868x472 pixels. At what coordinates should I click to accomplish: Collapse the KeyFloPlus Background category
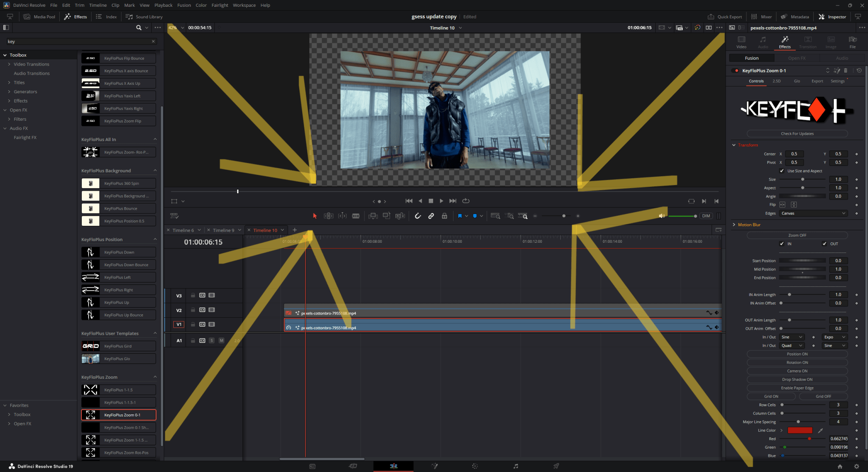tap(155, 170)
